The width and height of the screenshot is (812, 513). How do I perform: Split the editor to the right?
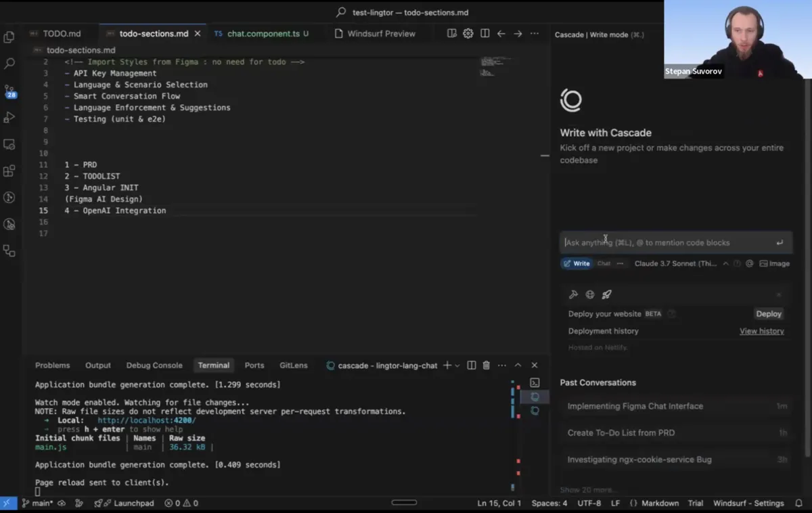(485, 33)
